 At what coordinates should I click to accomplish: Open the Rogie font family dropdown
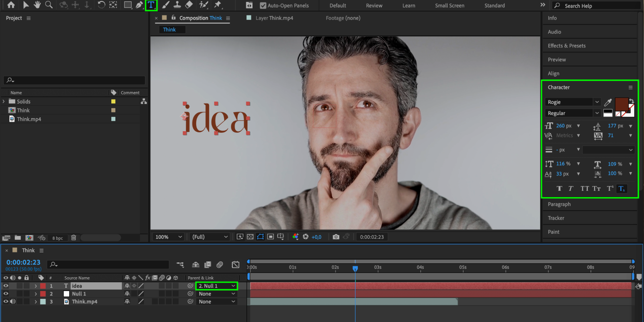tap(597, 102)
